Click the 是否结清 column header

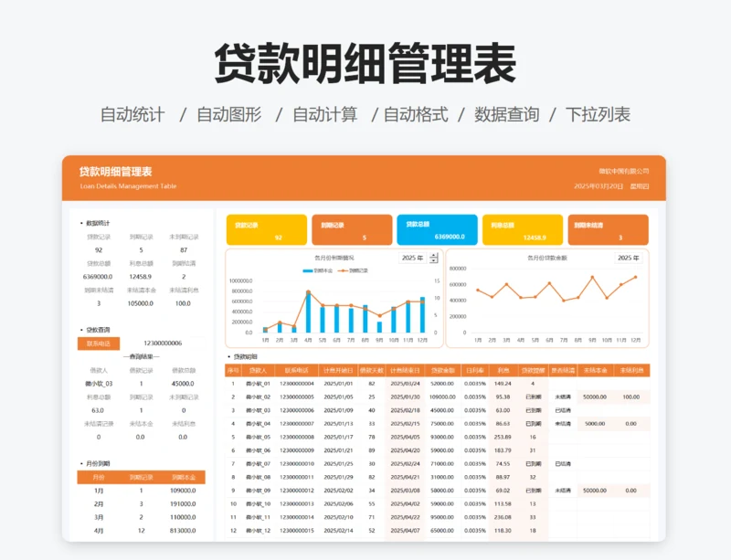click(x=563, y=371)
